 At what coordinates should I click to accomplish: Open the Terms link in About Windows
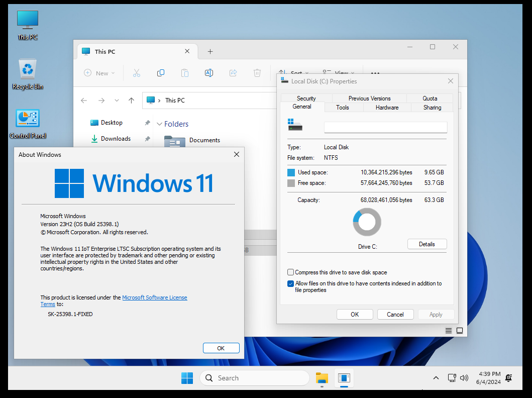click(x=48, y=304)
